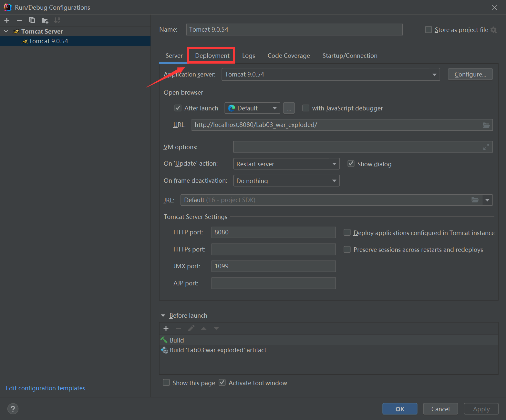Click the browser browse ellipsis button
Screen dimensions: 506x420
pyautogui.click(x=289, y=108)
